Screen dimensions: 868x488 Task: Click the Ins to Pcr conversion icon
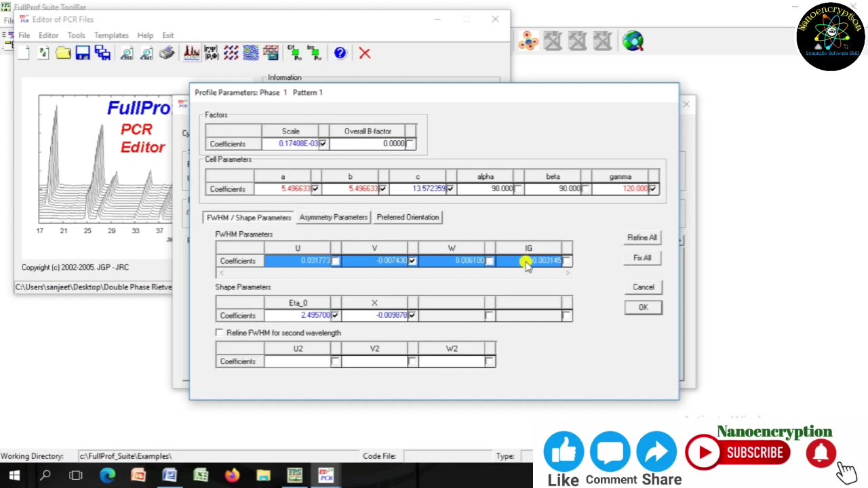pyautogui.click(x=314, y=53)
